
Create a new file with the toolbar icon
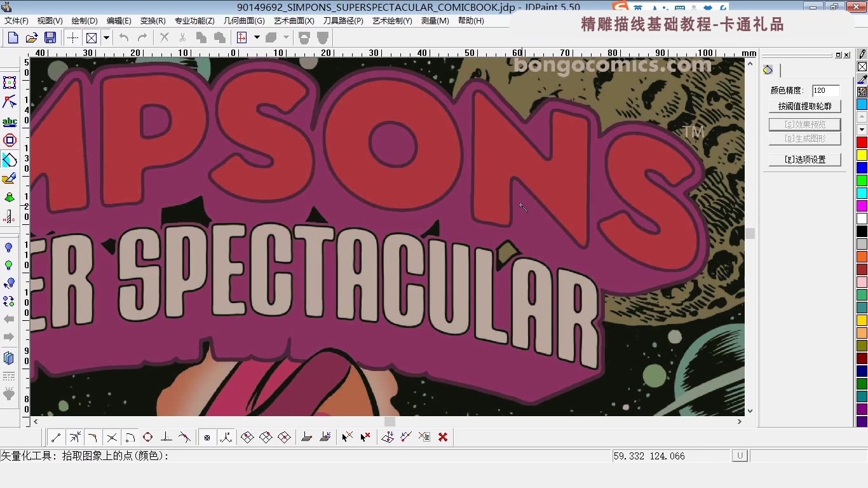[13, 37]
